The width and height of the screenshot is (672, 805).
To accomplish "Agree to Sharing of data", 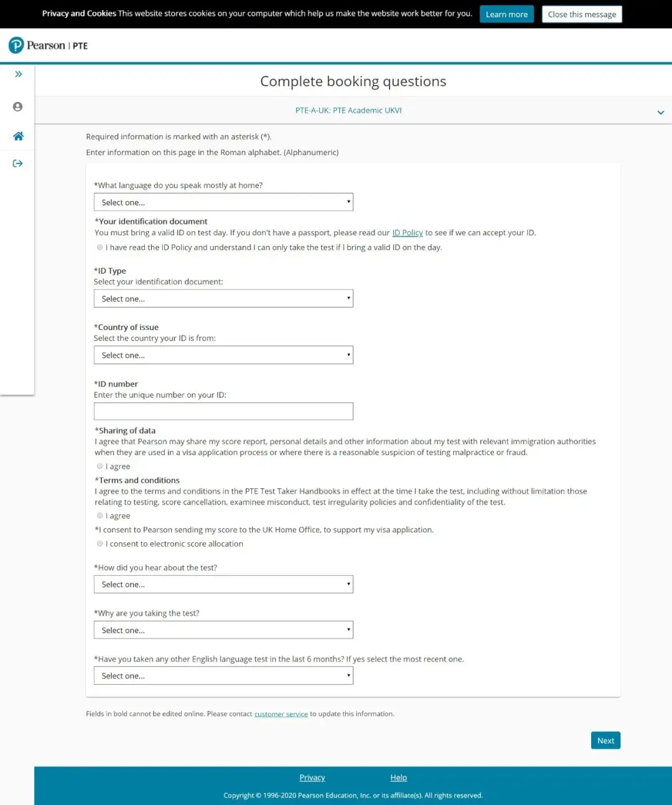I will click(100, 466).
